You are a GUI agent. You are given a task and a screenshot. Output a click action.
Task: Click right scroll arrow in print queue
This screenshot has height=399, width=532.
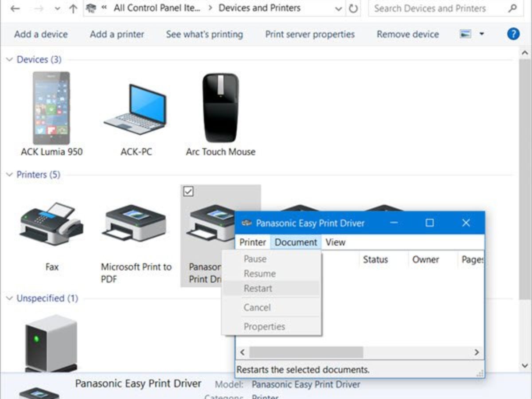click(477, 352)
